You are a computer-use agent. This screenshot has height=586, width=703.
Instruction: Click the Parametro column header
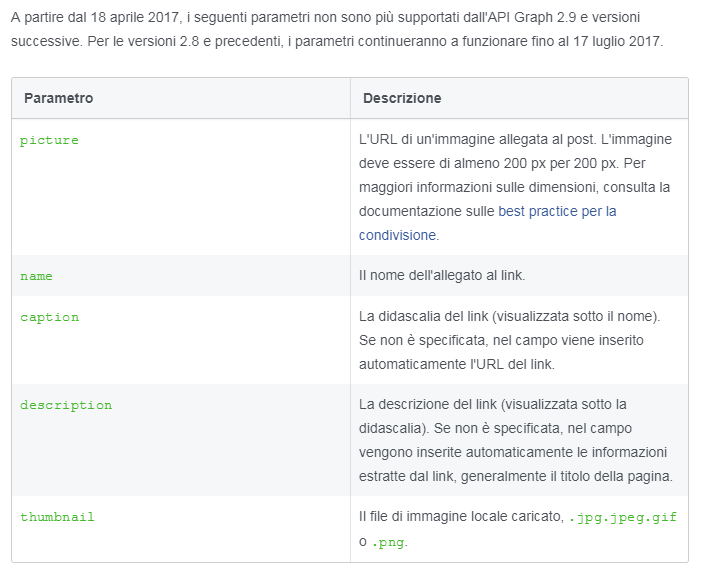click(x=59, y=98)
